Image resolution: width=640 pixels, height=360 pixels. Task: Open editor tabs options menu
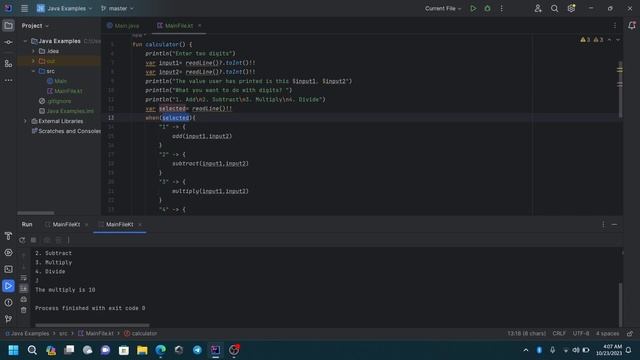615,26
